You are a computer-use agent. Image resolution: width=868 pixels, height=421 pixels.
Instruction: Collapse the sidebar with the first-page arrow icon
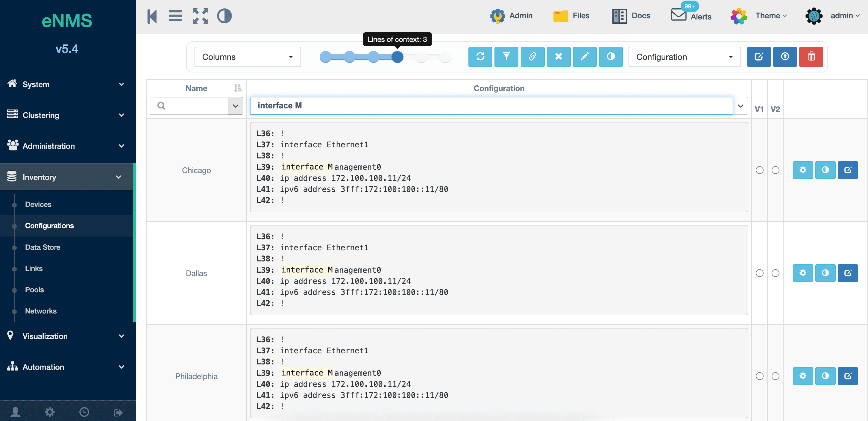[152, 16]
